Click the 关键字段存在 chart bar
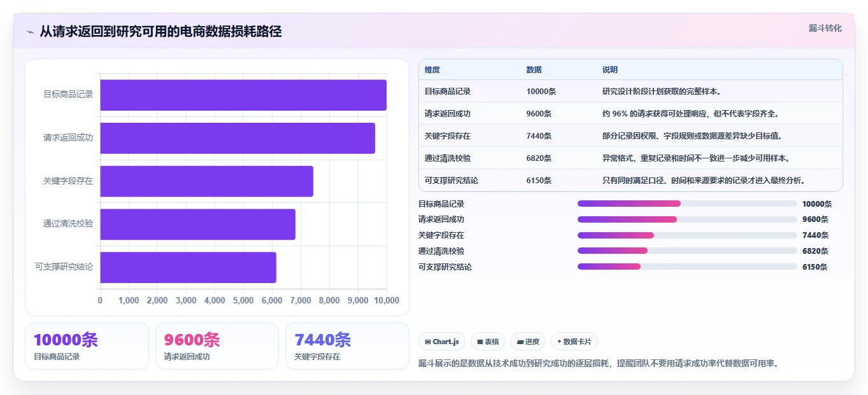Viewport: 868px width, 395px height. click(x=206, y=181)
